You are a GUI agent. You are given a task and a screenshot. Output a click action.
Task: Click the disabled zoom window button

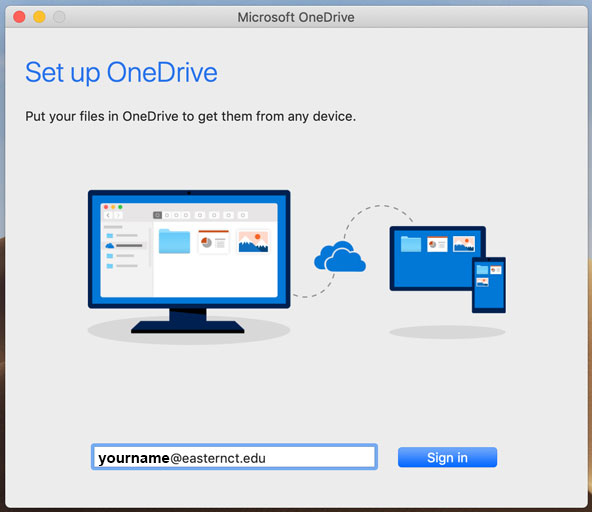[59, 17]
